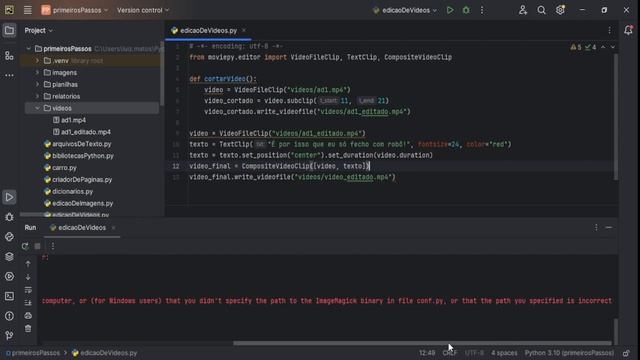Open the Python Packages layers icon
Screen dimensions: 640x360
coord(9,256)
